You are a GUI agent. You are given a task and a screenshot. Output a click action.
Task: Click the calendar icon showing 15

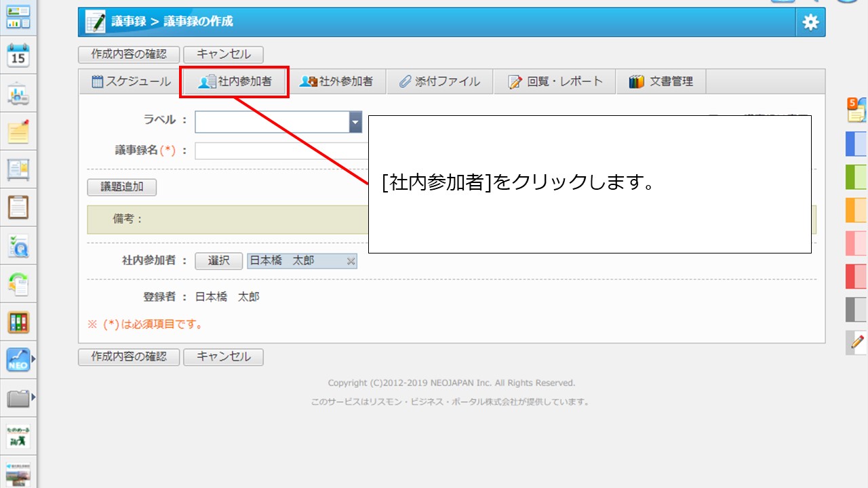[18, 56]
